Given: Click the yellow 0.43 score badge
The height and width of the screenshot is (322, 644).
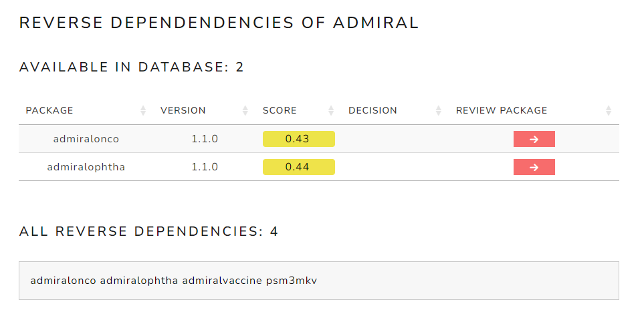Looking at the screenshot, I should pyautogui.click(x=298, y=139).
